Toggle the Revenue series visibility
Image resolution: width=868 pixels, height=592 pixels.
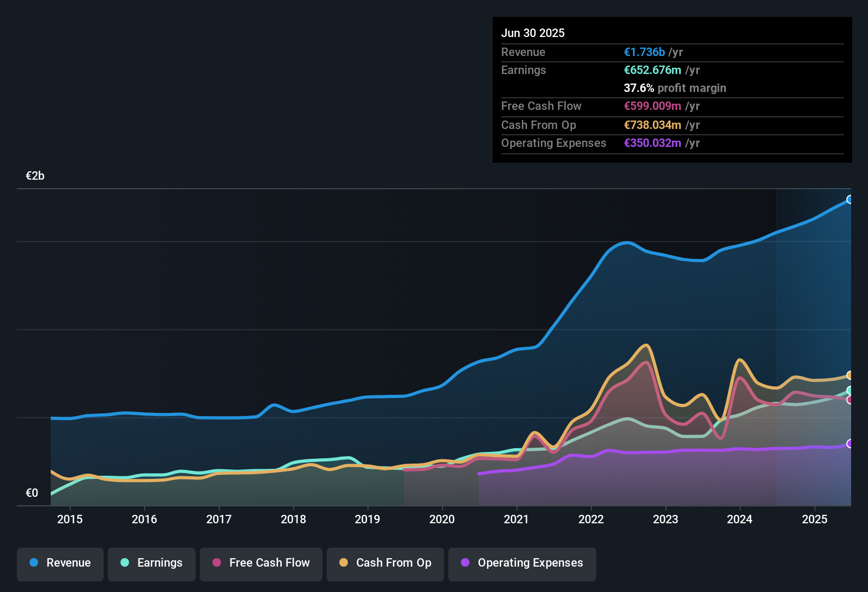pyautogui.click(x=60, y=563)
